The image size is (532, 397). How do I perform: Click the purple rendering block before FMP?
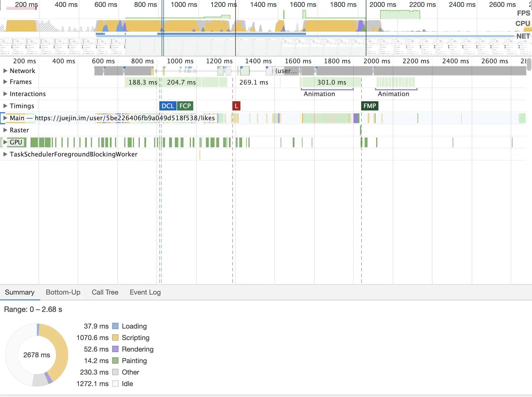[356, 118]
